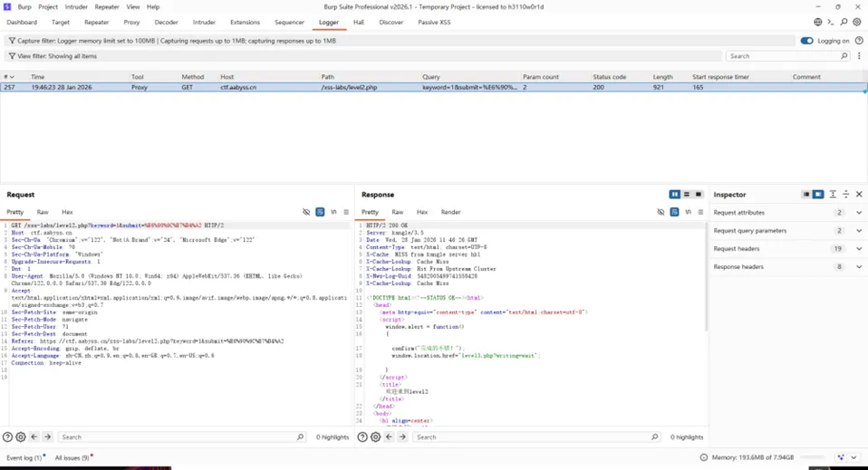Click the Burp AI sparkle icon in status bar
The height and width of the screenshot is (470, 868).
841,457
